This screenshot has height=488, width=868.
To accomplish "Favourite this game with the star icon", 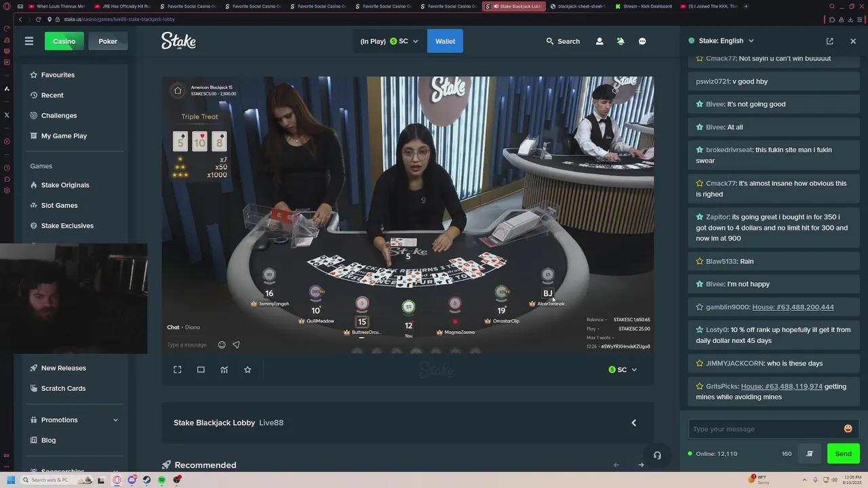I will click(248, 369).
